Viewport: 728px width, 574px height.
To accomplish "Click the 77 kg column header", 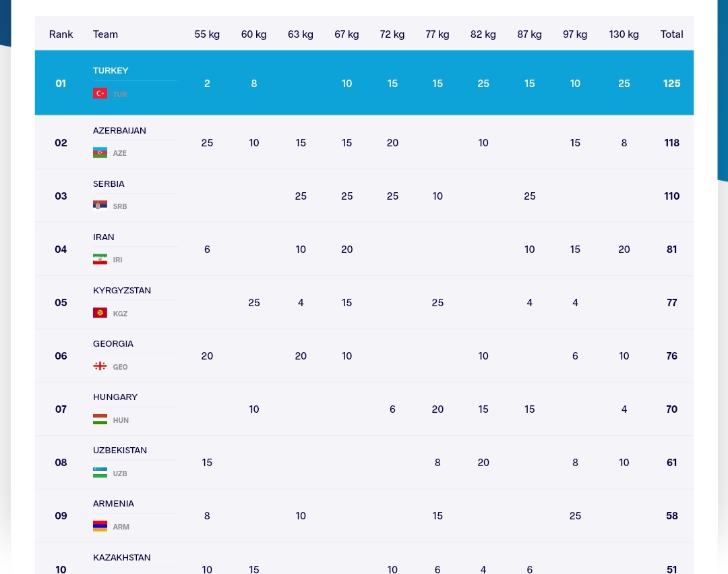I will (437, 34).
